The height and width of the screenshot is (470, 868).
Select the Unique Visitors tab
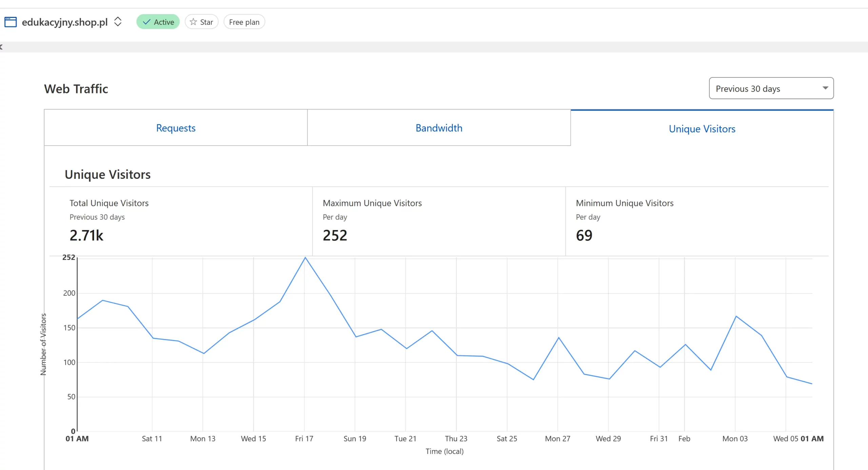(702, 129)
